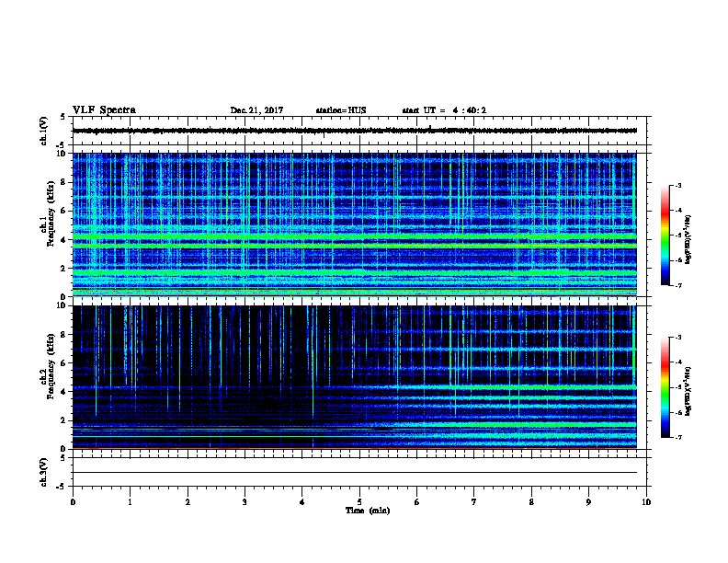728x563 pixels.
Task: Click the "ch.1(V)" waveform axis label
Action: click(43, 131)
